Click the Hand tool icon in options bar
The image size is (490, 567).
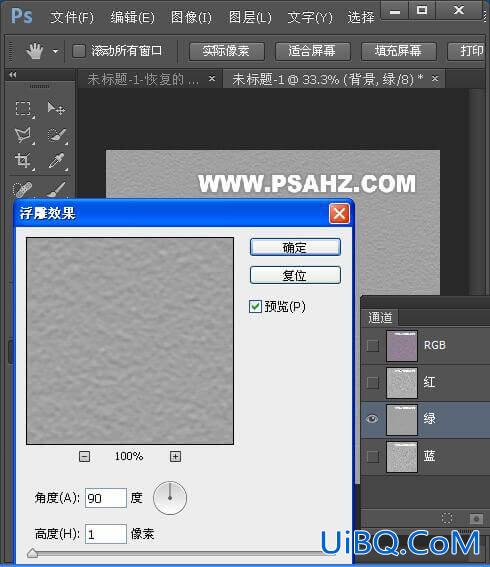coord(35,51)
